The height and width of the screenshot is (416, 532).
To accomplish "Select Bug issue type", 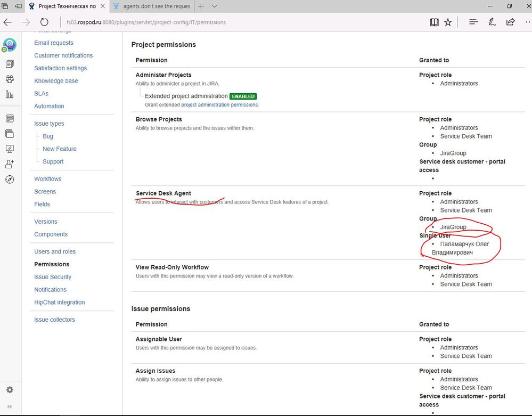I will coord(48,136).
